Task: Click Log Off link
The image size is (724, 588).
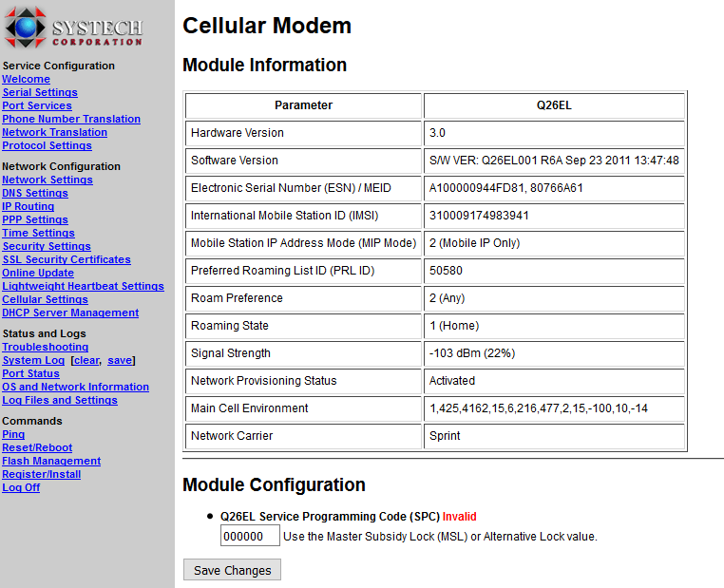Action: pos(21,488)
